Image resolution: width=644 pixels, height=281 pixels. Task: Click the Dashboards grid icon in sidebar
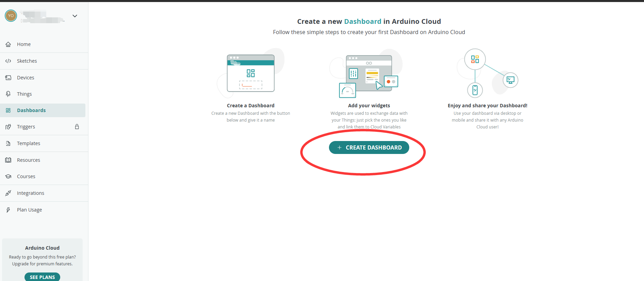(8, 110)
